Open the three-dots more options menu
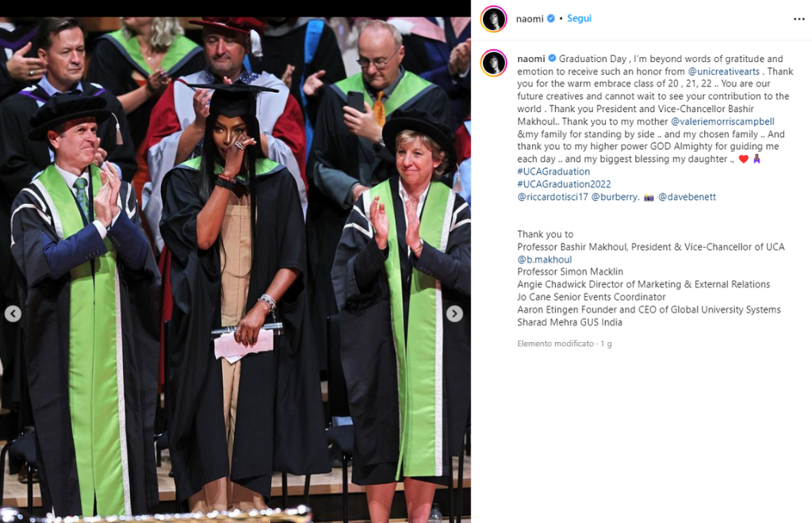Screen dimensions: 812x523 click(x=799, y=19)
